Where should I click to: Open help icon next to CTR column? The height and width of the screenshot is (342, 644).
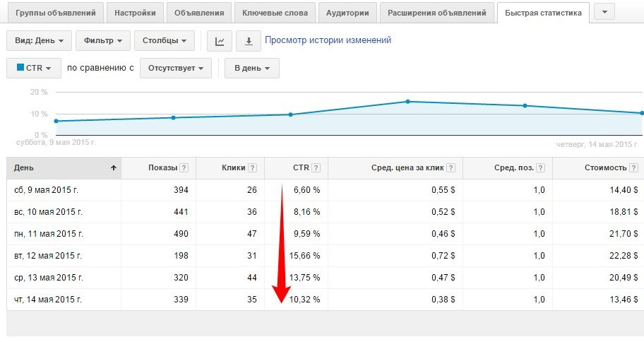point(316,167)
